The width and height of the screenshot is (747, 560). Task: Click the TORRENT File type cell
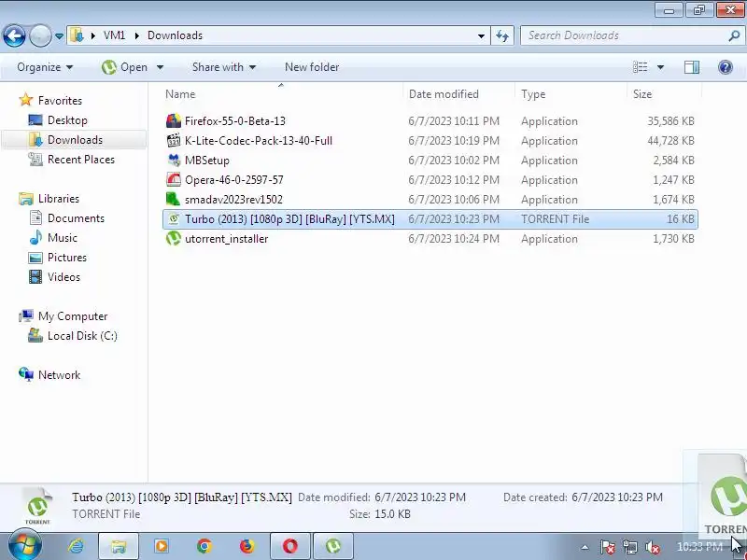point(555,219)
